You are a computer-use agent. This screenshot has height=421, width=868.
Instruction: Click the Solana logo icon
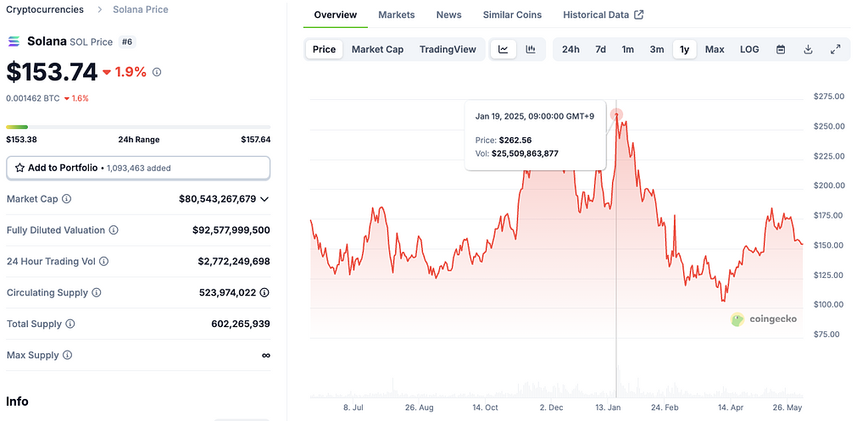[x=14, y=41]
